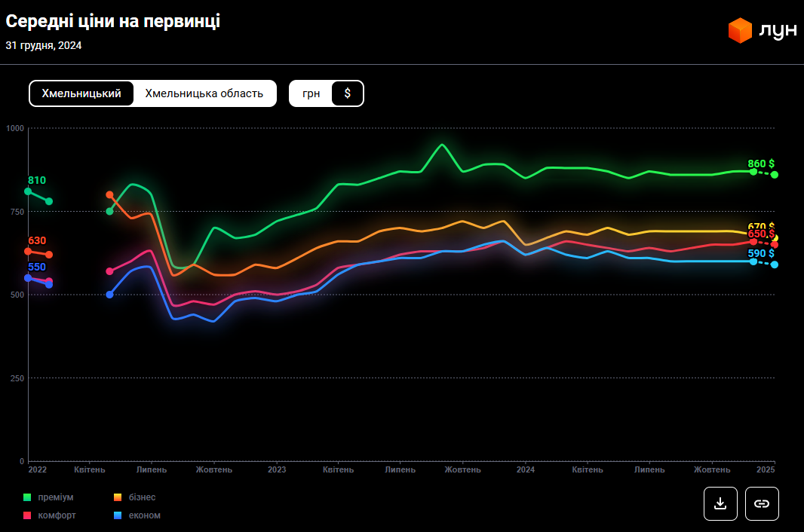Click the download chart icon

tap(720, 503)
